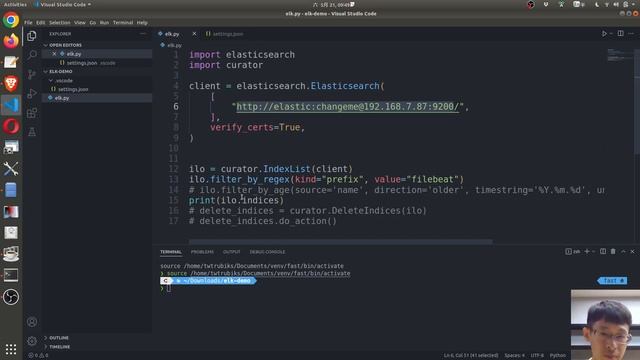The image size is (640, 360).
Task: Launch Firefox from the dock
Action: click(11, 41)
